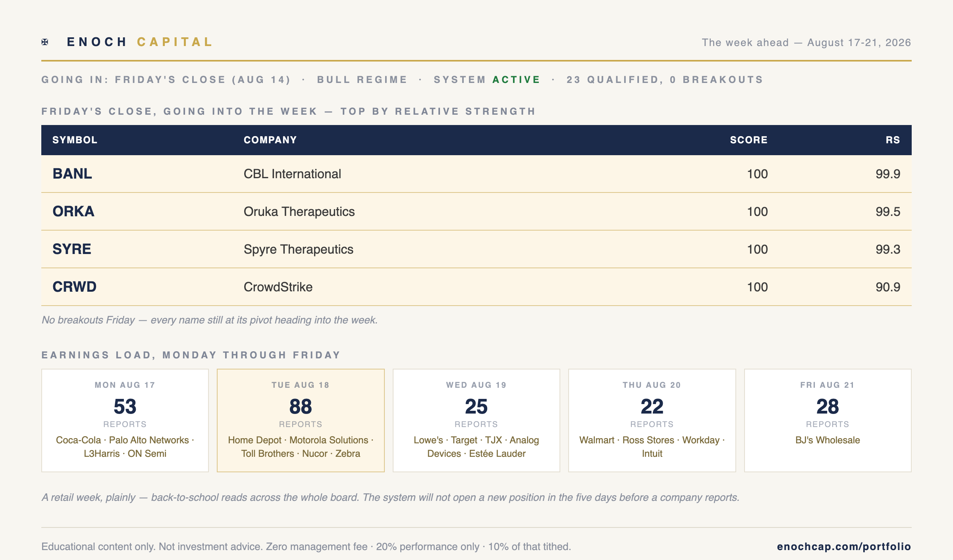This screenshot has width=953, height=560.
Task: Click 23 QUALIFIED, 0 BREAKOUTS text
Action: point(665,80)
